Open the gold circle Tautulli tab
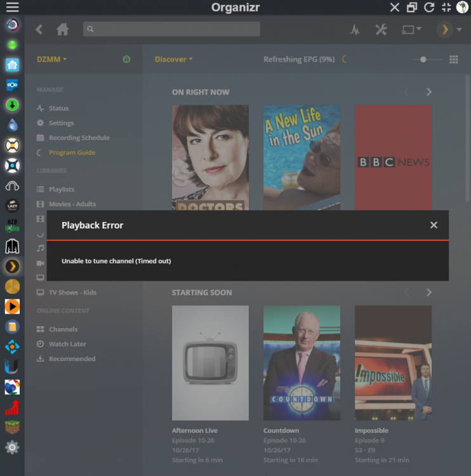Viewport: 471px width, 476px height. tap(12, 287)
